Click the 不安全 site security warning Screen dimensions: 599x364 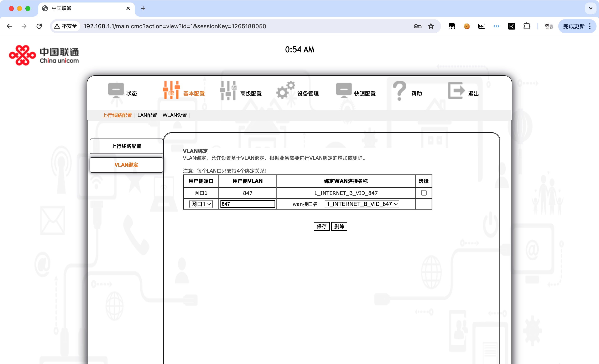pos(66,26)
